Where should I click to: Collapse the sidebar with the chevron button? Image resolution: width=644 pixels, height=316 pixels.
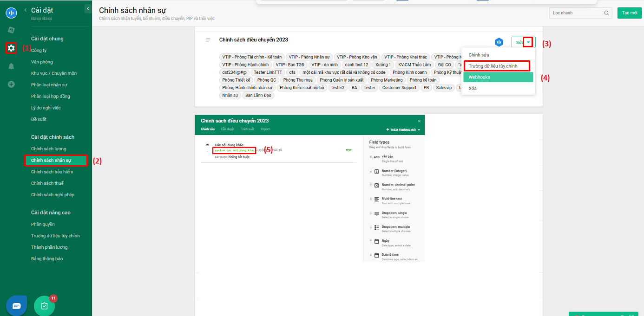pyautogui.click(x=88, y=9)
